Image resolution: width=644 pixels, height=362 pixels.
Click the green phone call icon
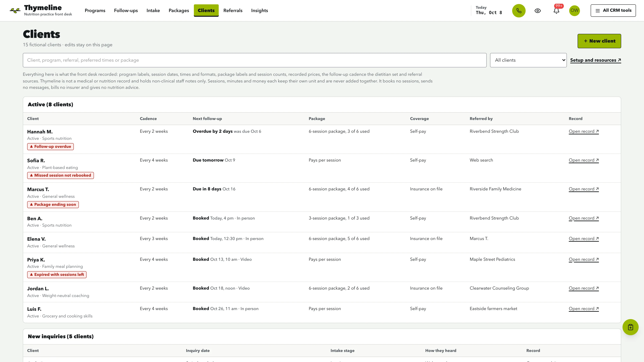(x=519, y=11)
